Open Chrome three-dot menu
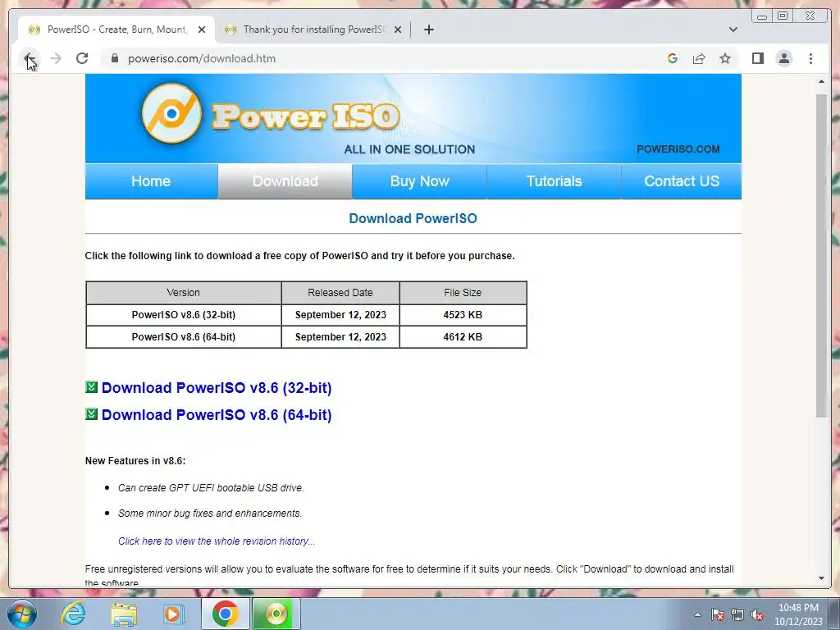 click(810, 58)
